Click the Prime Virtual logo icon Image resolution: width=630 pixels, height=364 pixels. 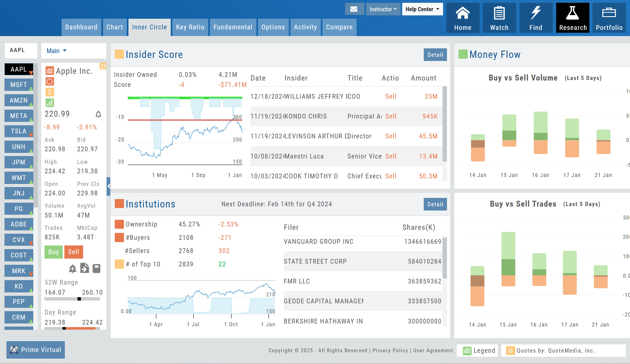click(x=14, y=350)
